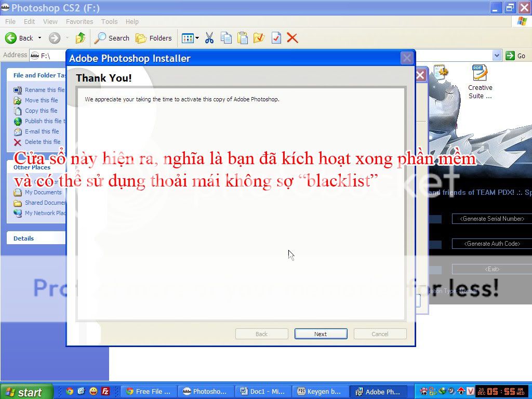This screenshot has width=532, height=399.
Task: Open the Tools menu
Action: (x=109, y=21)
